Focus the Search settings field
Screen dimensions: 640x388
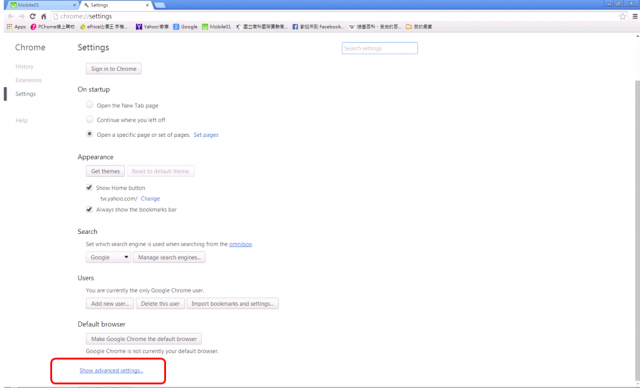380,48
